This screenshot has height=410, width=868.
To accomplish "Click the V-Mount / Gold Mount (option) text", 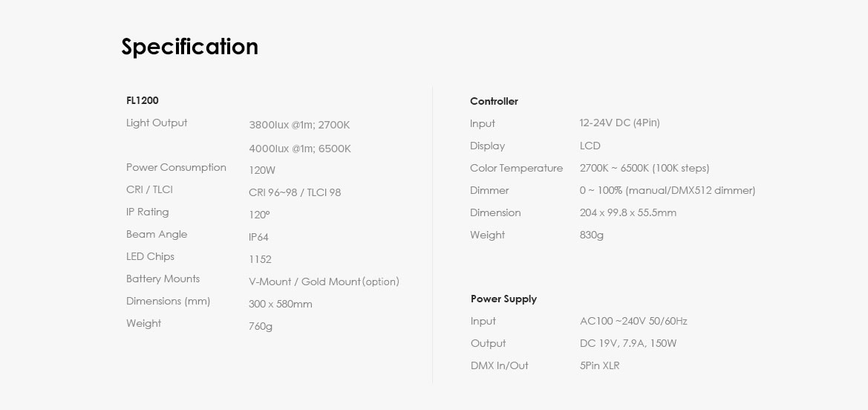I will [x=324, y=282].
